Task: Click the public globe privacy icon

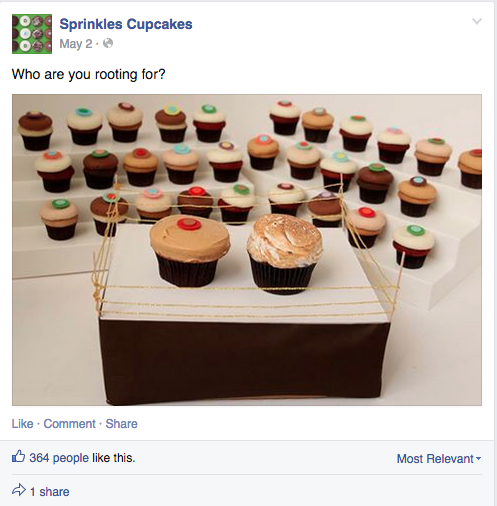Action: [108, 43]
